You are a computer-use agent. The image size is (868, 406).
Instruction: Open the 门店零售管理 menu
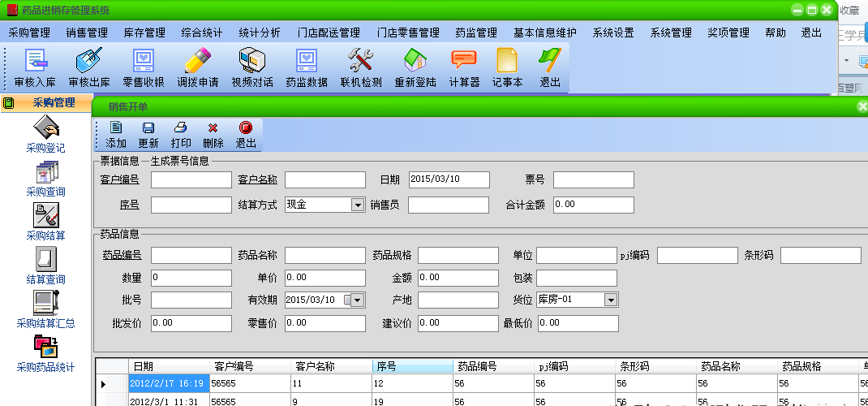coord(409,32)
